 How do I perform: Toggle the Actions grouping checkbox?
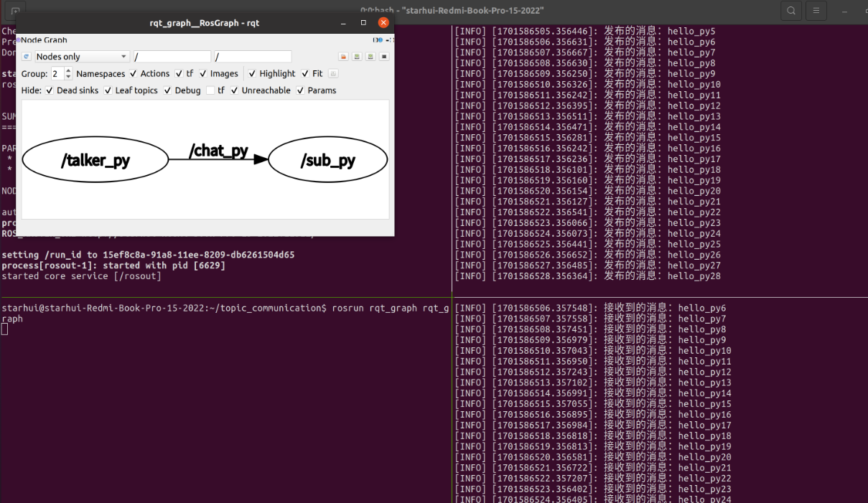point(134,73)
